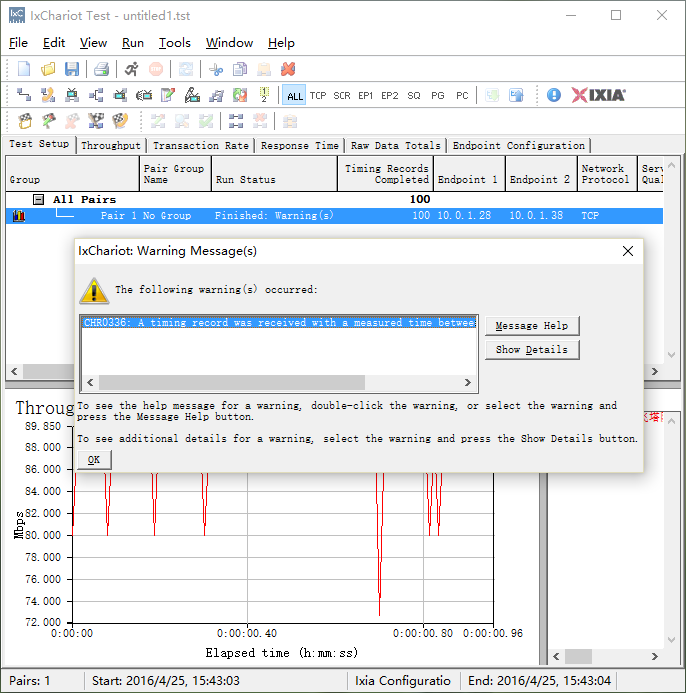Viewport: 686px width, 693px height.
Task: Click the checkered flag folder icon
Action: tap(25, 121)
